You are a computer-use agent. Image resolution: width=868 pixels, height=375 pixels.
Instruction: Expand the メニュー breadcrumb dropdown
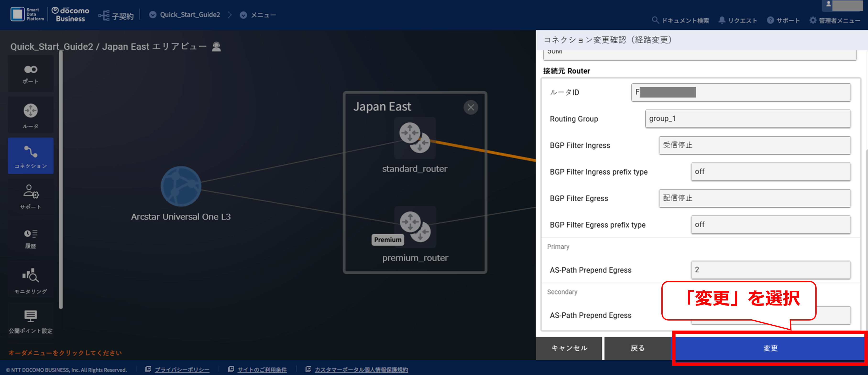coord(243,15)
